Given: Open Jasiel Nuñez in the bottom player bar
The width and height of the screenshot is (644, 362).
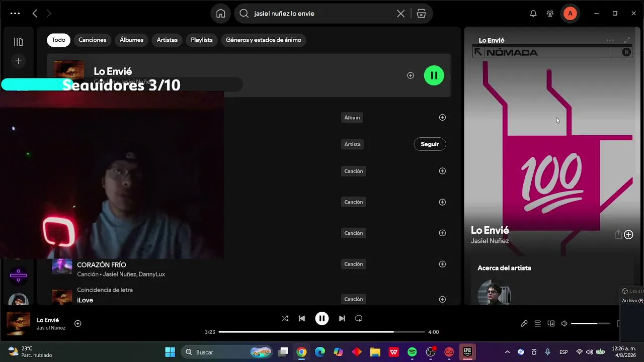Looking at the screenshot, I should click(x=51, y=328).
